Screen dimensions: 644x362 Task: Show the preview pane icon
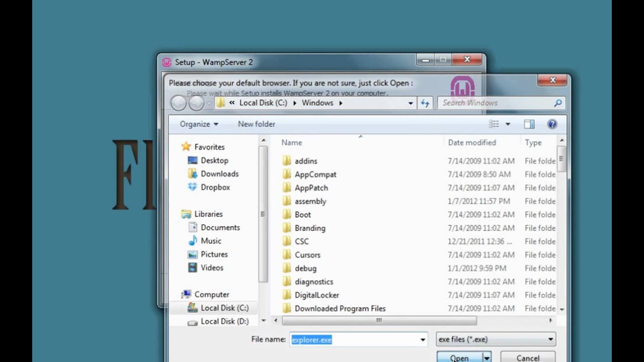point(529,124)
